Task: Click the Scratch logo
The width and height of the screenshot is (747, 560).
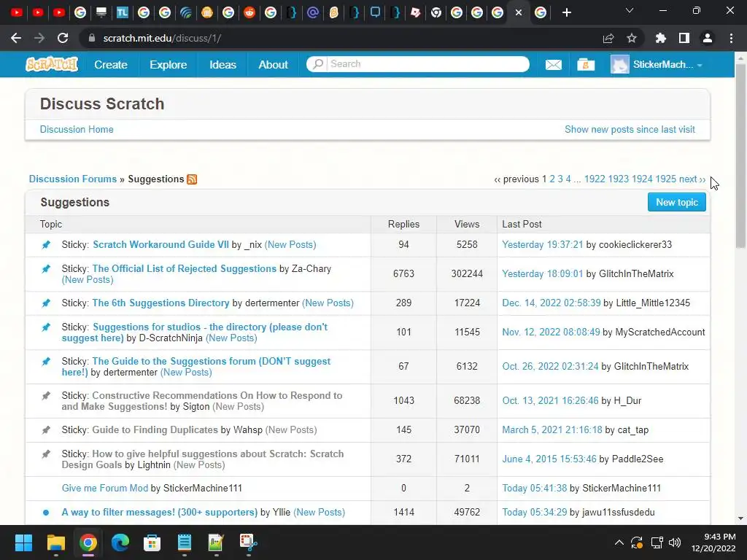Action: (x=52, y=64)
